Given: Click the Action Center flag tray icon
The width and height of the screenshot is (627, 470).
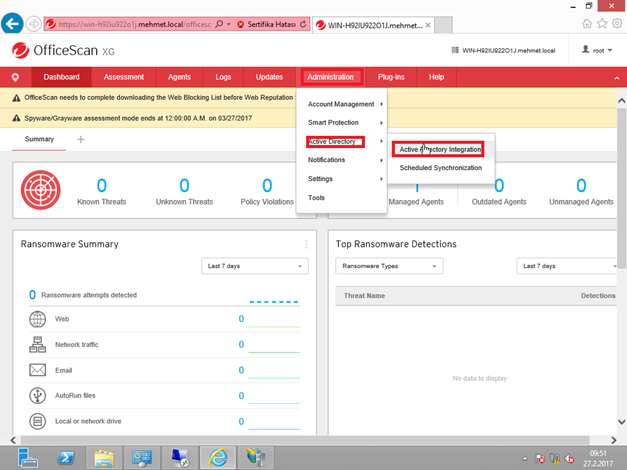Looking at the screenshot, I should point(540,458).
